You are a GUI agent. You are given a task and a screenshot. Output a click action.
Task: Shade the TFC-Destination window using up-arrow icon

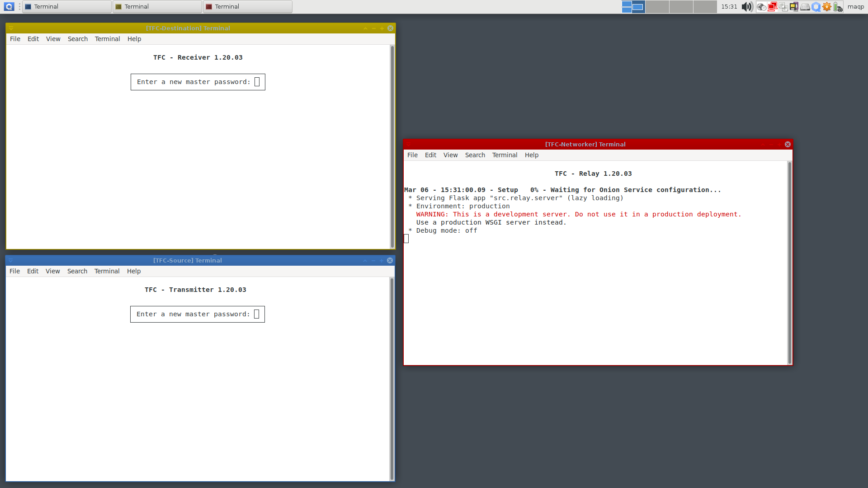click(x=365, y=28)
